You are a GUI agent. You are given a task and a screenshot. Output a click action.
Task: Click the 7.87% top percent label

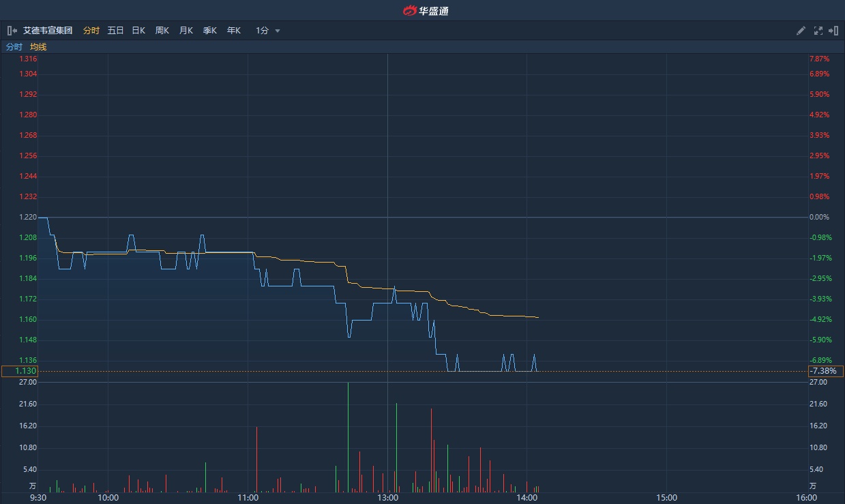tap(819, 59)
